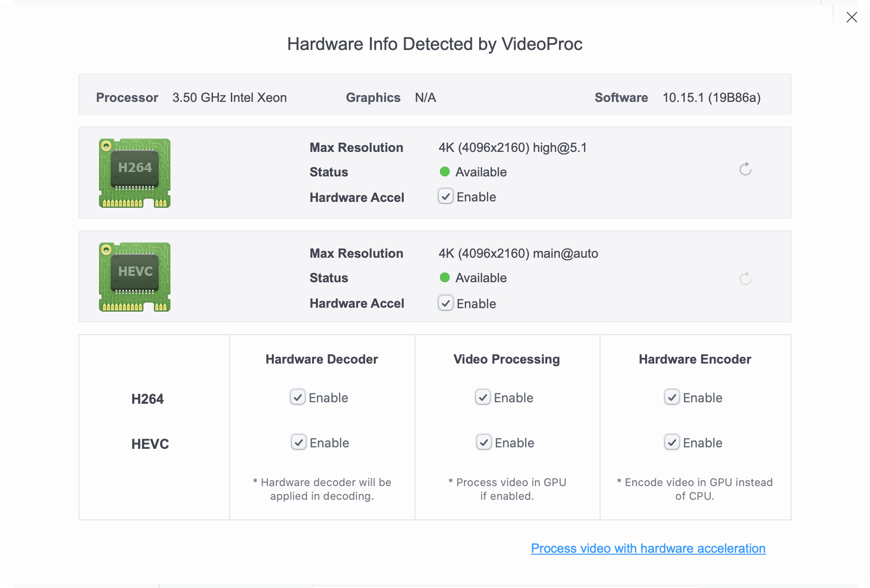The width and height of the screenshot is (870, 588).
Task: Click the Processor value 3.50 GHz Intel Xeon
Action: (x=229, y=98)
